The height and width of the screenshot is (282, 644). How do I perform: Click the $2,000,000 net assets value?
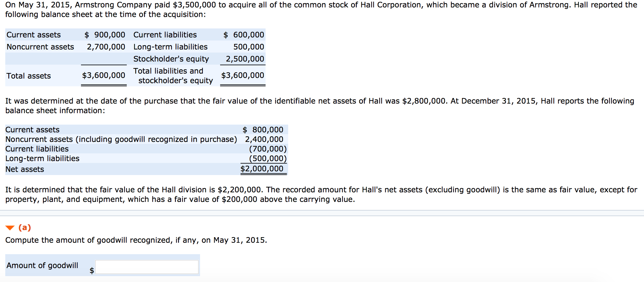coord(262,169)
